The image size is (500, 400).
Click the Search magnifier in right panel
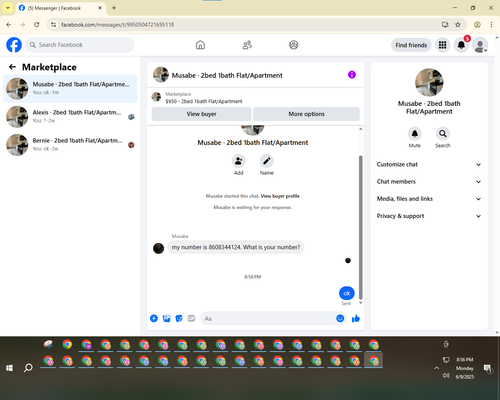tap(443, 134)
